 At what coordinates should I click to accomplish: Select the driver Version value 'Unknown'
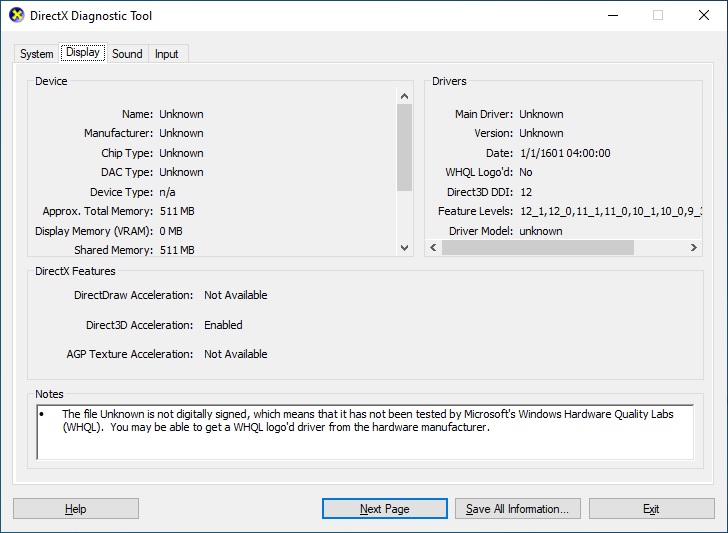click(x=541, y=133)
